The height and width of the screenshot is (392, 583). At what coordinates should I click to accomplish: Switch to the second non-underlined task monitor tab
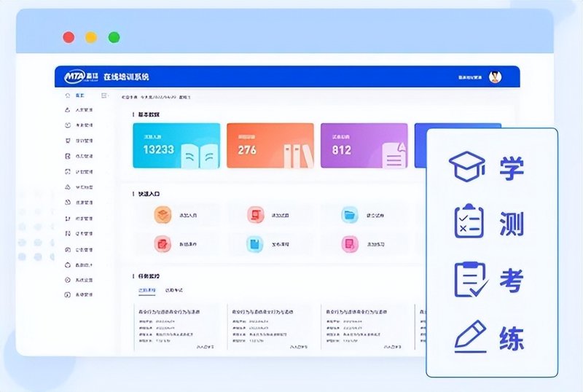[173, 291]
